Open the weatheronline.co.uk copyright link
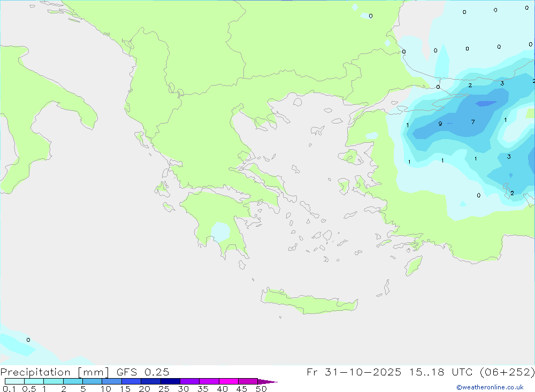Image resolution: width=535 pixels, height=392 pixels. 490,387
